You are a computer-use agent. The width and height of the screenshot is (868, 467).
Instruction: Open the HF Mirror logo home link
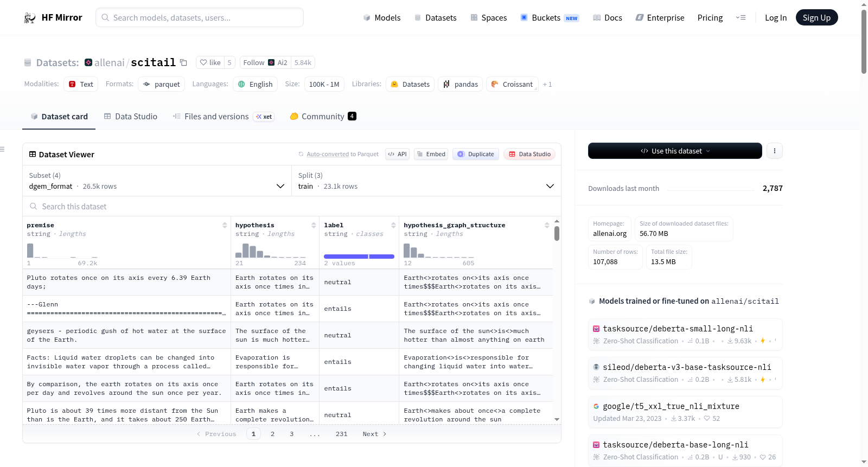53,17
